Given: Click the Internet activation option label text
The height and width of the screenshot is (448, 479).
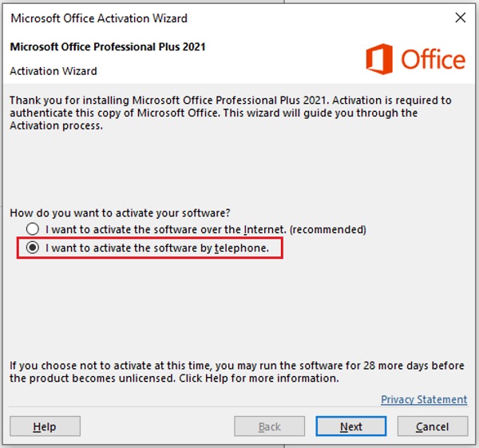Looking at the screenshot, I should tap(165, 229).
